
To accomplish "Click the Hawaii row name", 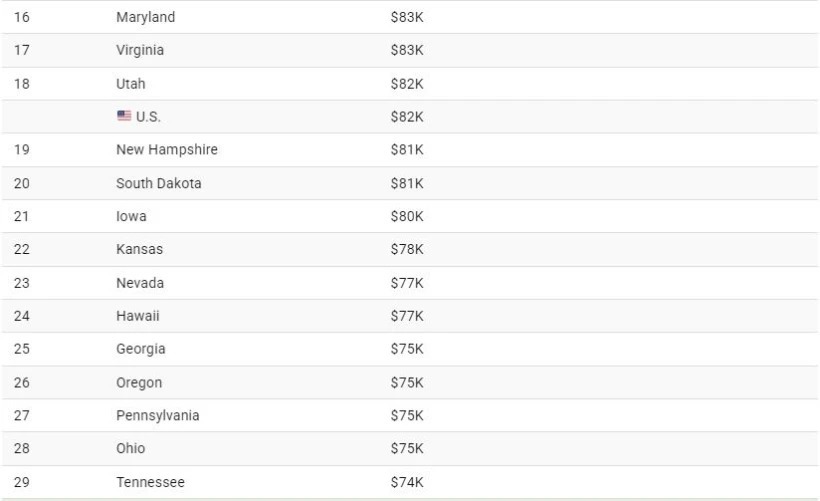I will tap(138, 316).
